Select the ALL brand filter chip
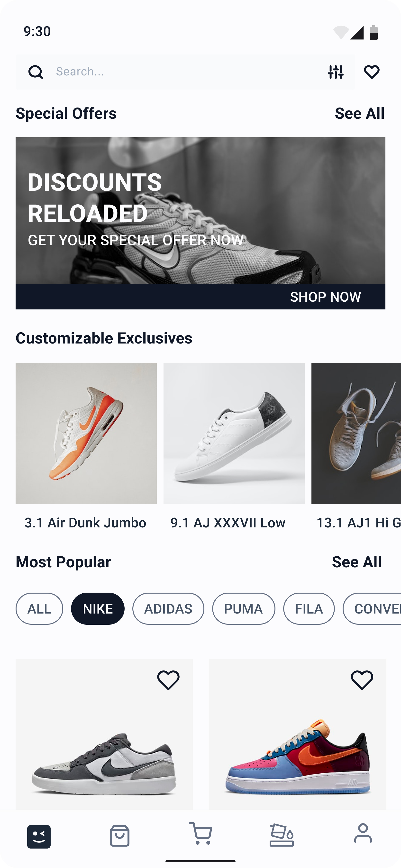The height and width of the screenshot is (868, 401). (39, 608)
